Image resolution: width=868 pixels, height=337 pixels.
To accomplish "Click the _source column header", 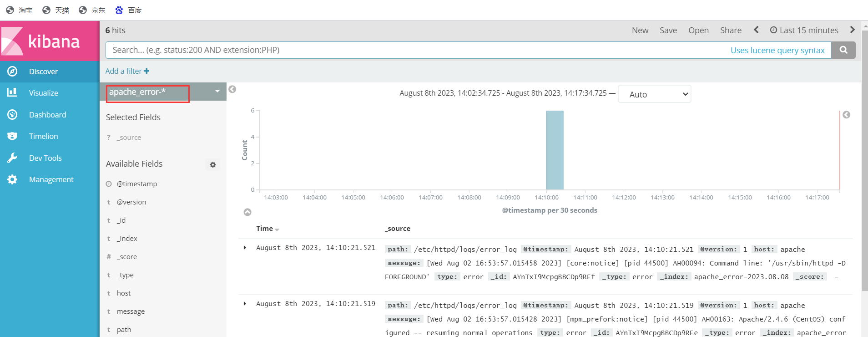I will click(398, 229).
